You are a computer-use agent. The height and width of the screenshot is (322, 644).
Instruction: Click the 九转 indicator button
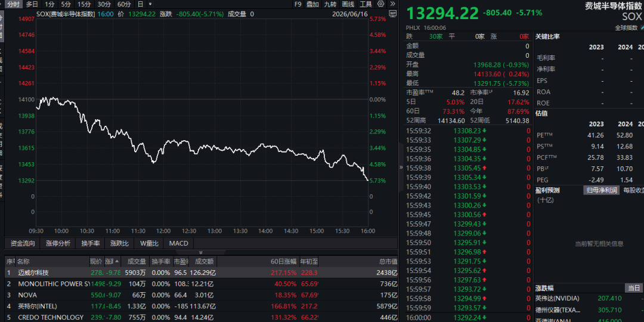330,4
